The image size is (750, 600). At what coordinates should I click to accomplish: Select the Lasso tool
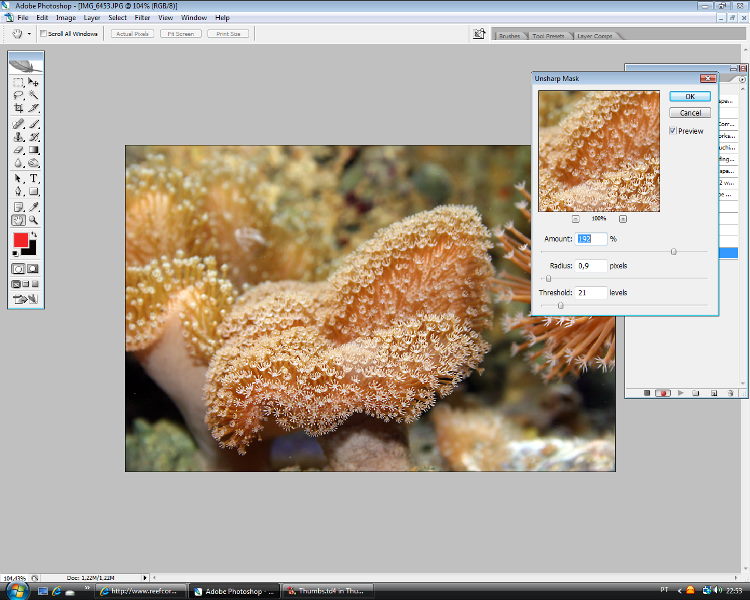click(x=18, y=94)
